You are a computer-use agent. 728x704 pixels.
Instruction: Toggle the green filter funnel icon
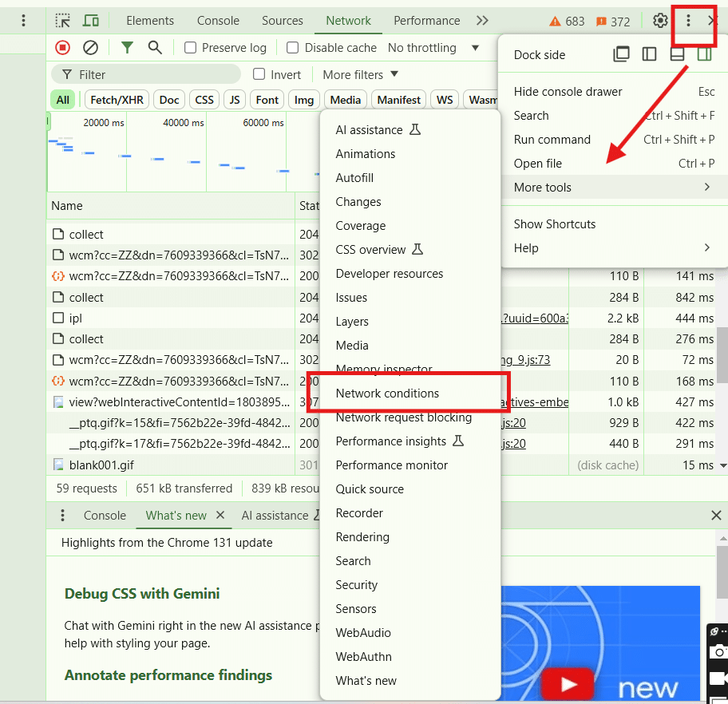pos(127,48)
